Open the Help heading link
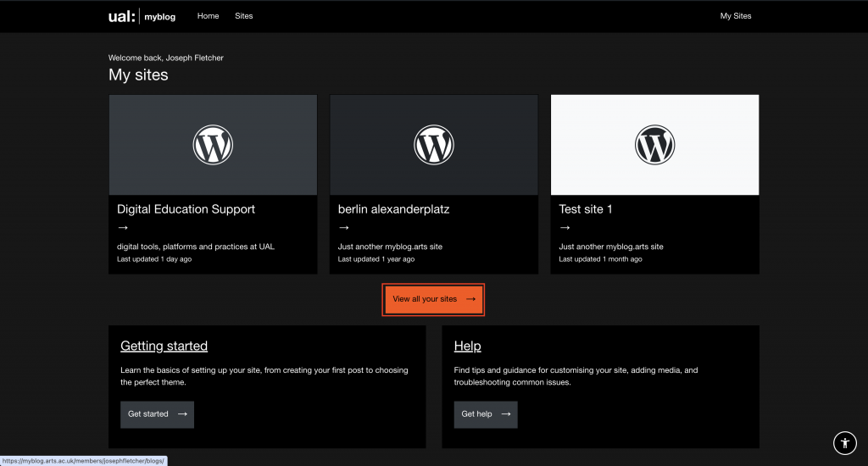This screenshot has width=868, height=466. pos(467,346)
